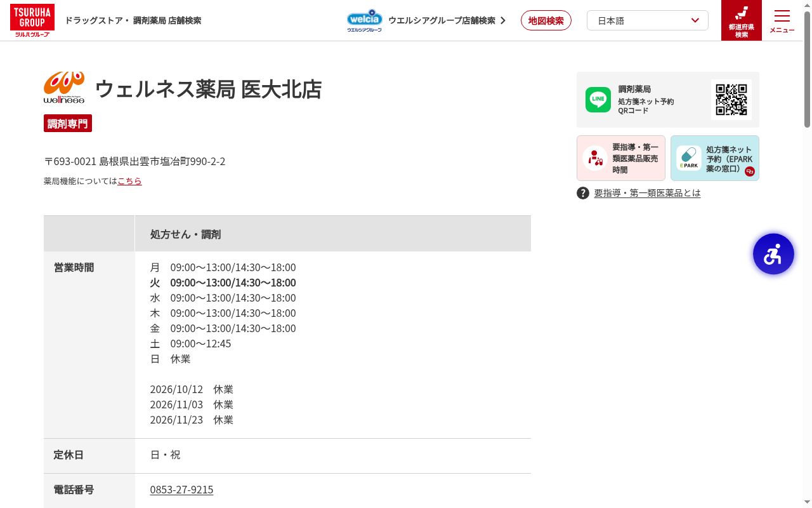Click the 2026/11/03 休業 entry
This screenshot has height=508, width=812.
click(192, 404)
